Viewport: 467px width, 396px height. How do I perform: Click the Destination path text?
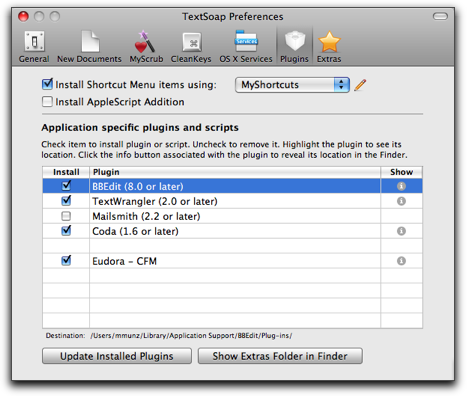click(191, 336)
